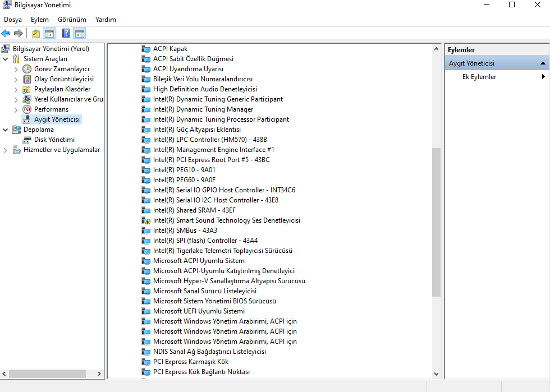Click the Paylaşılan Klasörler icon
550x392 pixels.
[27, 89]
